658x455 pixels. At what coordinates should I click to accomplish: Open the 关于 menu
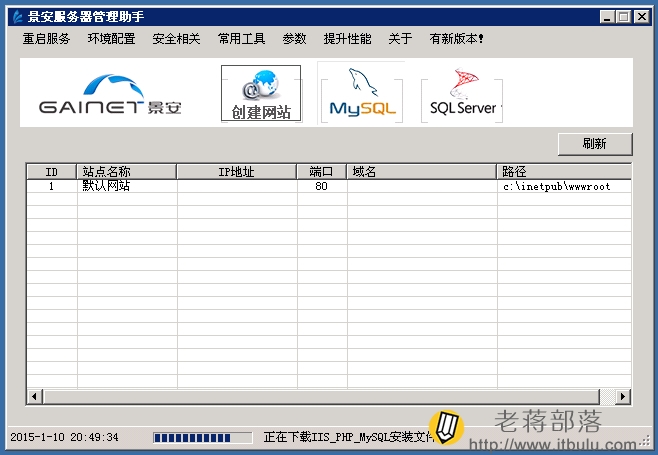click(400, 39)
